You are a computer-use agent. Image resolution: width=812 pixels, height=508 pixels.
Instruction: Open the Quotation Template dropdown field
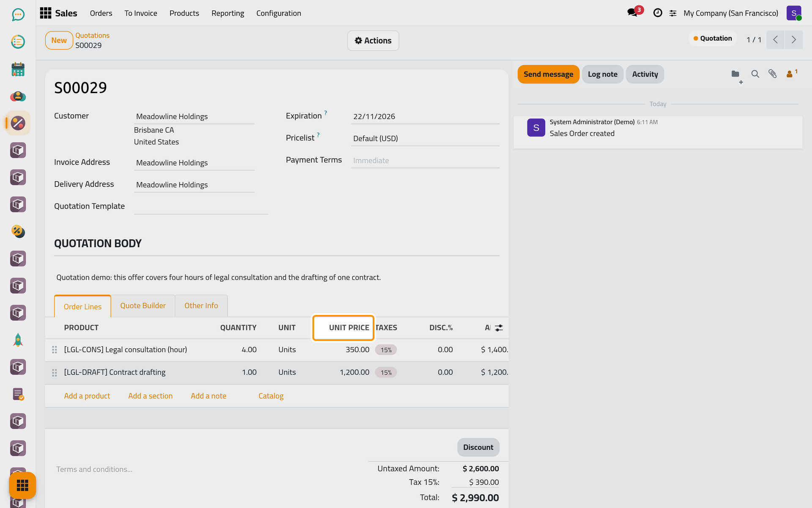201,207
